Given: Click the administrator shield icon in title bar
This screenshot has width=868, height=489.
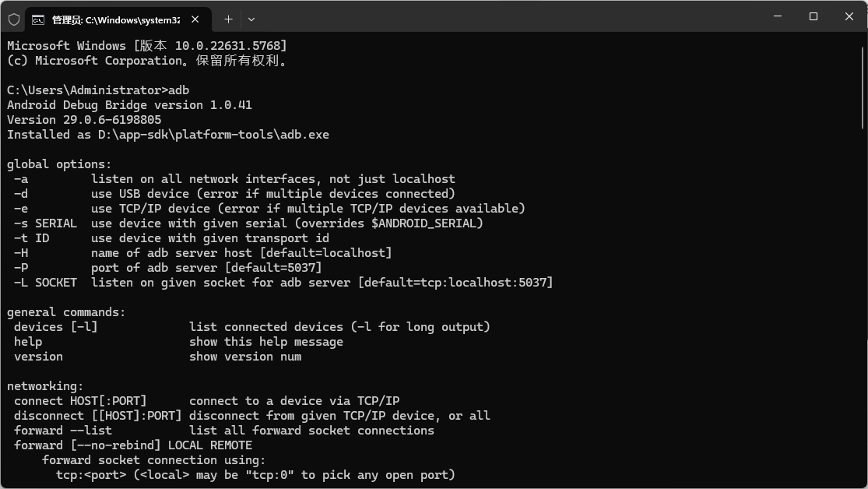Looking at the screenshot, I should 13,19.
